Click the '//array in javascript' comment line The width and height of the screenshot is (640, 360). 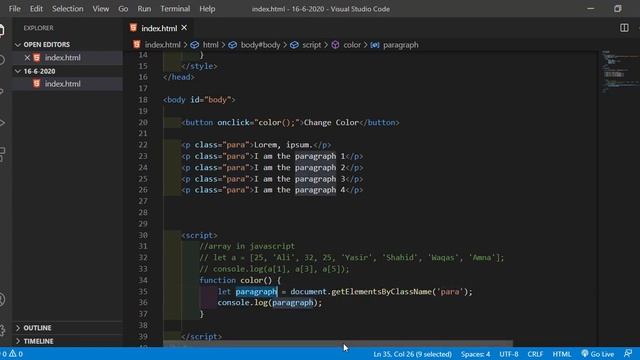[x=247, y=246]
